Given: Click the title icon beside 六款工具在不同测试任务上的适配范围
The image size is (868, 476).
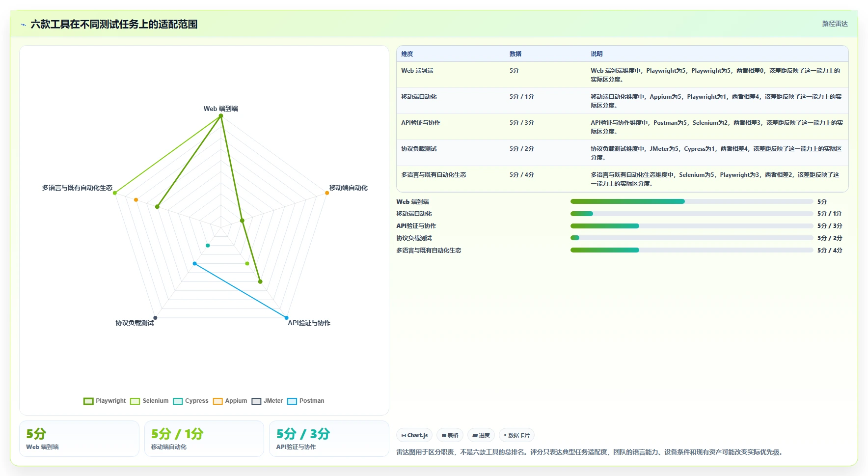Looking at the screenshot, I should click(x=23, y=25).
